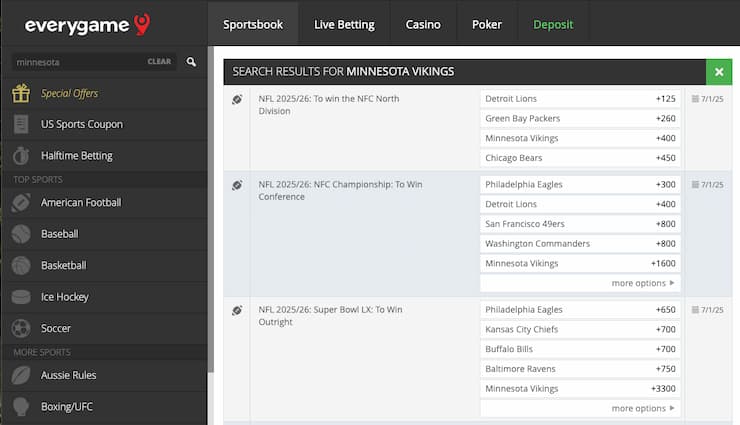This screenshot has height=425, width=740.
Task: Open the Sportsbook tab
Action: pos(253,25)
